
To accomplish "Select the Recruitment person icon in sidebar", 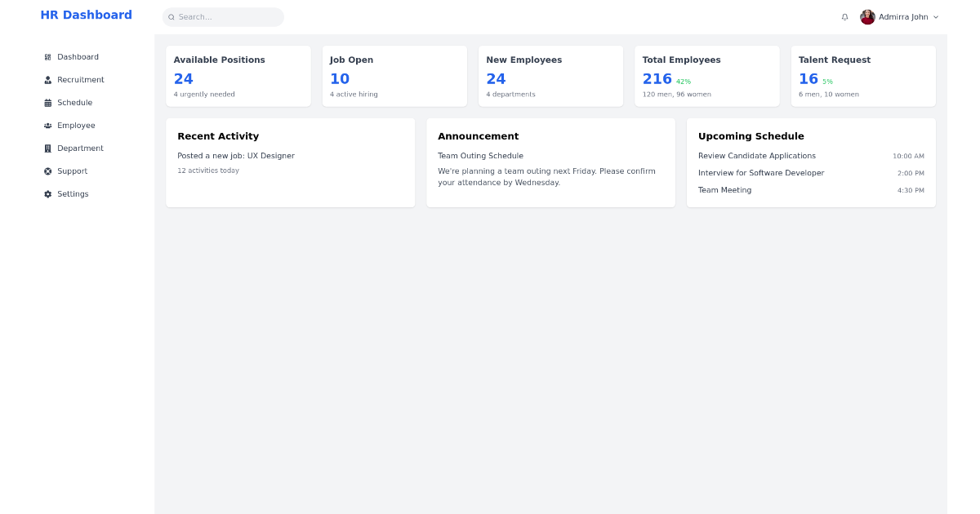I will (x=47, y=79).
